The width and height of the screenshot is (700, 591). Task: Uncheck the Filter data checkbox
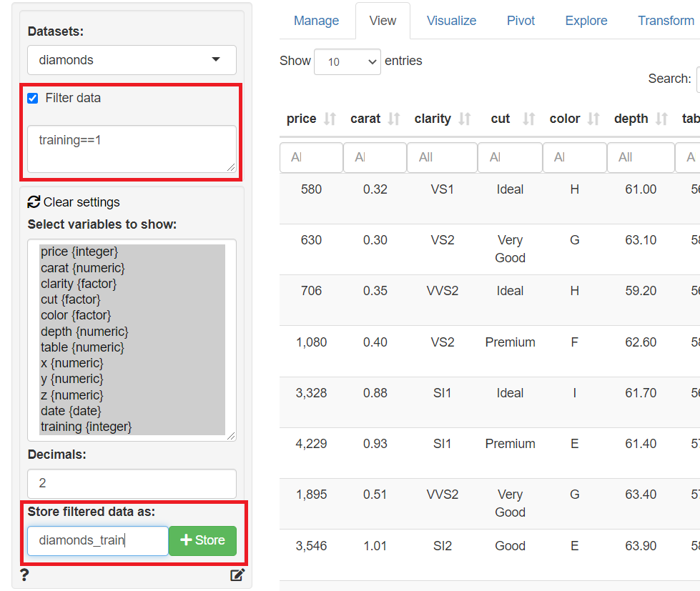32,99
